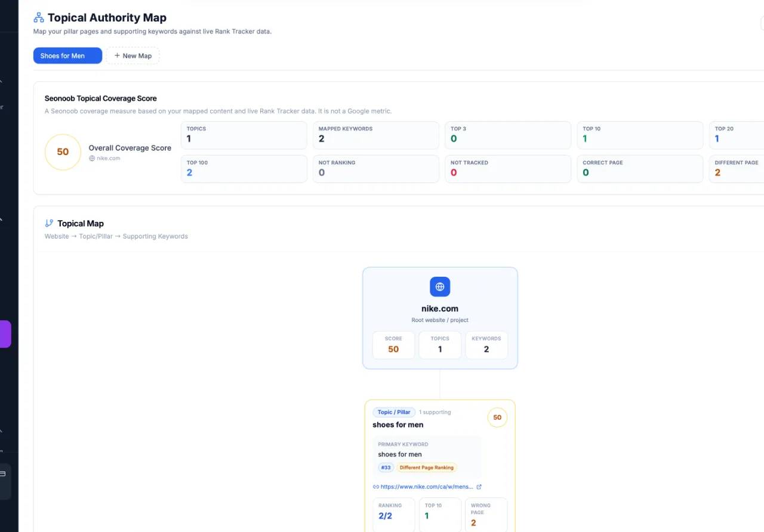Select the Not Tracked stat card
Screen dimensions: 764x532
point(508,169)
